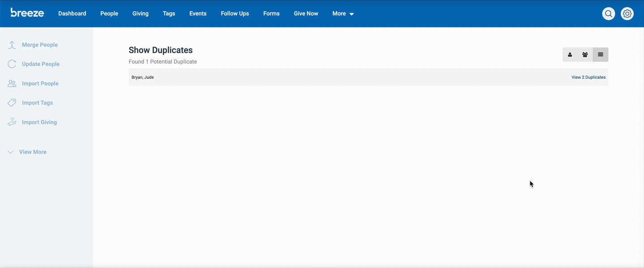This screenshot has height=268, width=644.
Task: Click the Merge People sidebar icon
Action: [x=12, y=45]
